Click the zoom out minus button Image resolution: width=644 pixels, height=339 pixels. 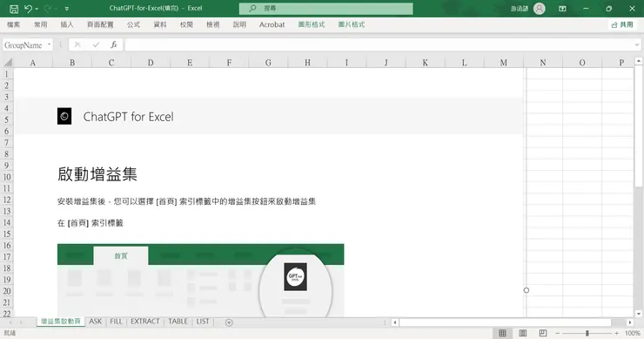[557, 333]
